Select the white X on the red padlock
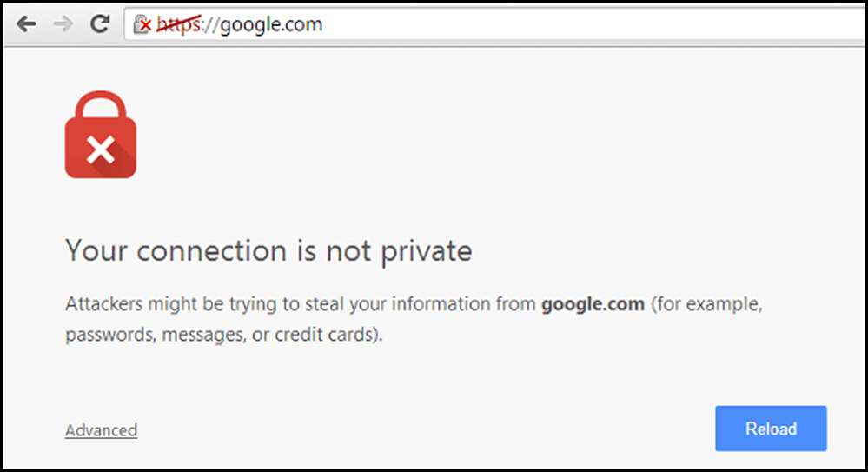The image size is (868, 472). (100, 150)
